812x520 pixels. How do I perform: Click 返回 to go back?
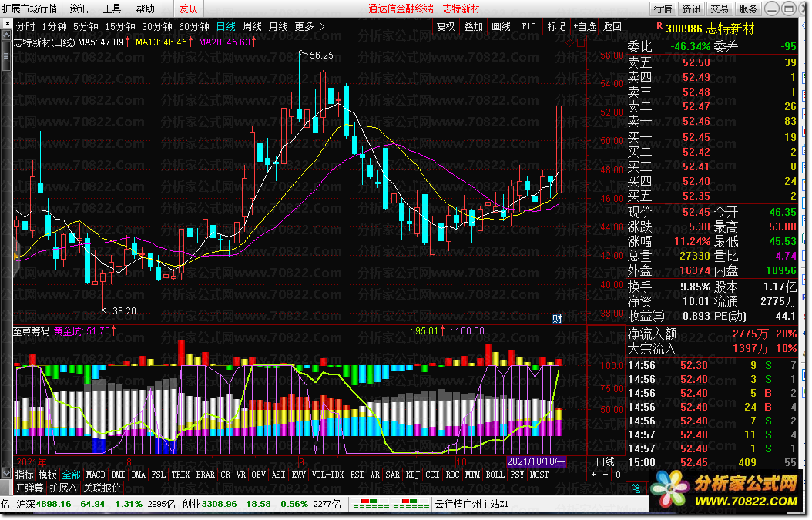tap(612, 26)
